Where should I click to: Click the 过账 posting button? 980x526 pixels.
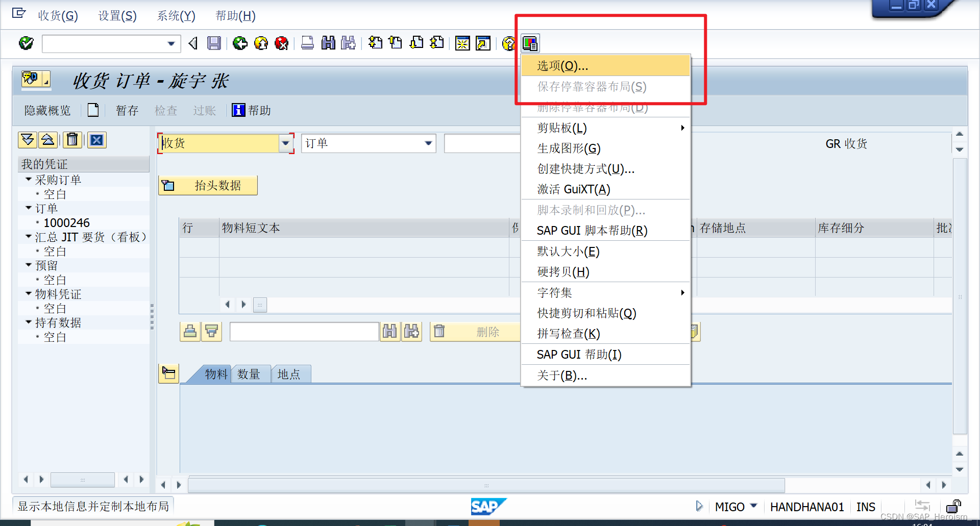[204, 110]
